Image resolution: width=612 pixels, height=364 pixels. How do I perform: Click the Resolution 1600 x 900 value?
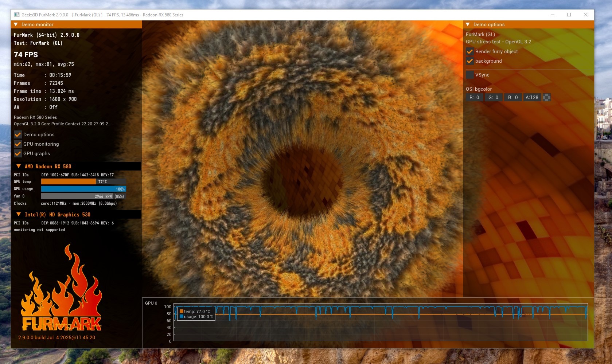(63, 99)
